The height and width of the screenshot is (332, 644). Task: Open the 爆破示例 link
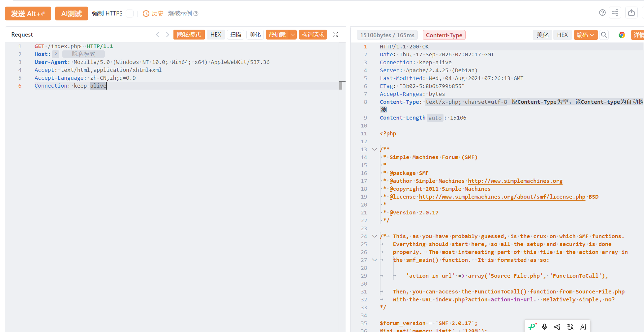(180, 14)
